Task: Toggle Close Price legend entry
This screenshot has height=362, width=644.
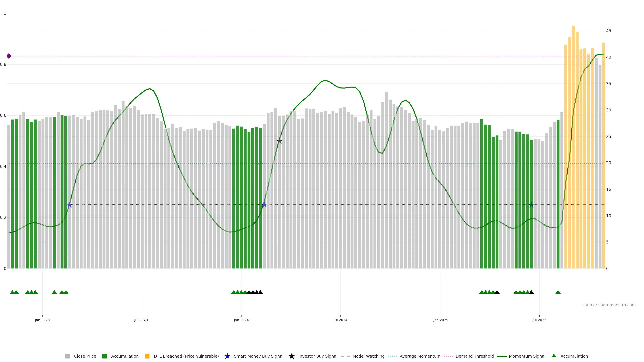Action: point(85,356)
